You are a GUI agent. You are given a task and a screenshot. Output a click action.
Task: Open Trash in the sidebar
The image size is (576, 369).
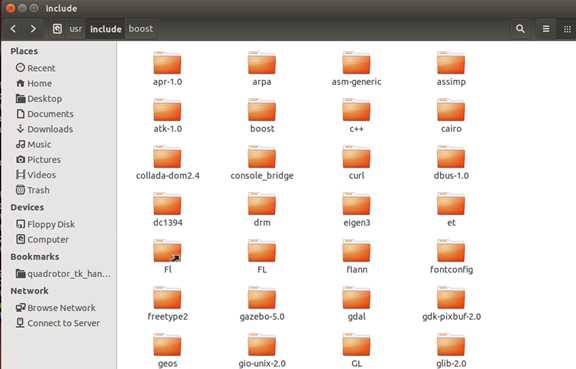click(x=33, y=190)
